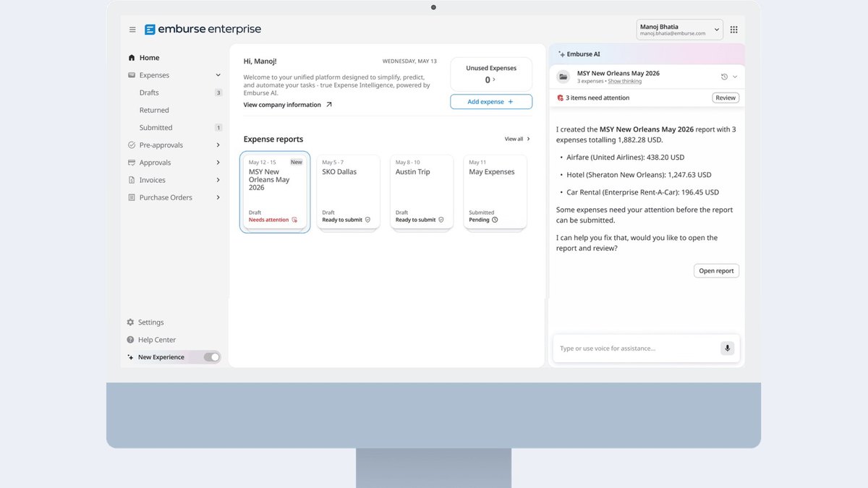Click the alert icon beside 3 items need attention

click(x=560, y=98)
